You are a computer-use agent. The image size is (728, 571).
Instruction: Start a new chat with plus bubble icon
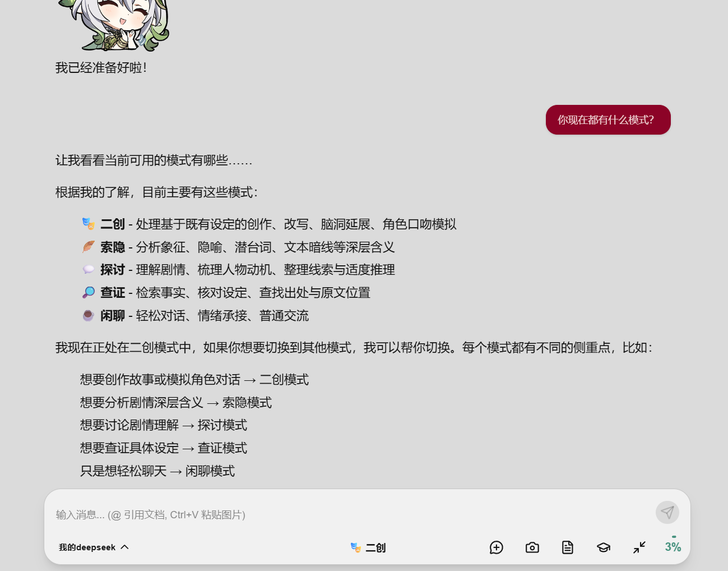[x=496, y=547]
